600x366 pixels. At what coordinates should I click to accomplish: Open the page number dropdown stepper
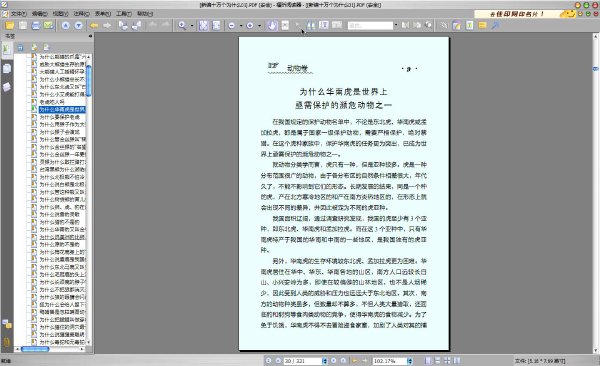(325, 361)
